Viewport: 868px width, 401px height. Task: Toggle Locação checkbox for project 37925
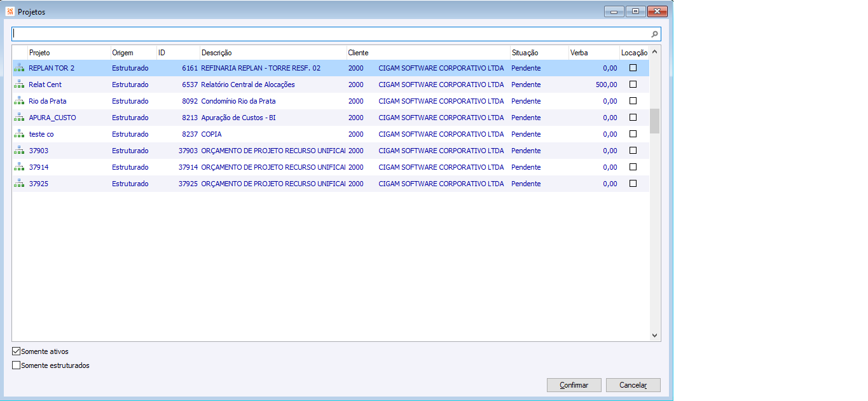pyautogui.click(x=633, y=184)
